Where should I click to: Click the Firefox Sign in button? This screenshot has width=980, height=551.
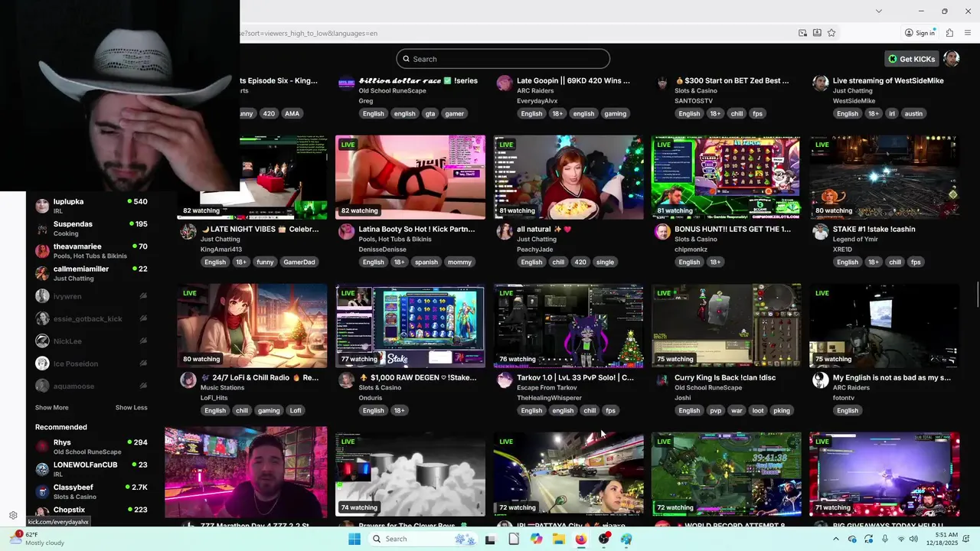click(x=920, y=33)
